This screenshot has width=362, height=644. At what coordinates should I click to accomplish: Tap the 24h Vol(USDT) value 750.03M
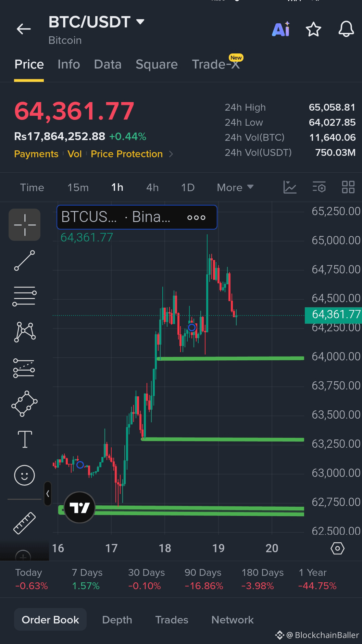pos(335,152)
